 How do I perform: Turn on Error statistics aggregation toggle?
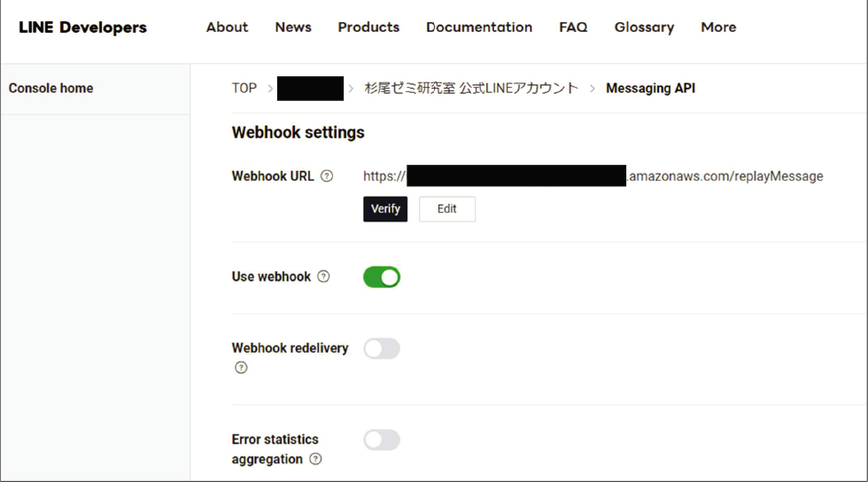coord(382,439)
